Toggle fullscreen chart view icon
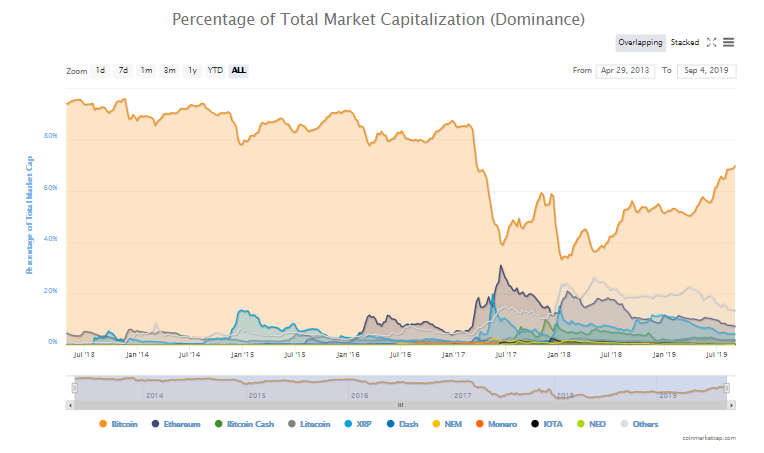This screenshot has height=453, width=764. (711, 42)
